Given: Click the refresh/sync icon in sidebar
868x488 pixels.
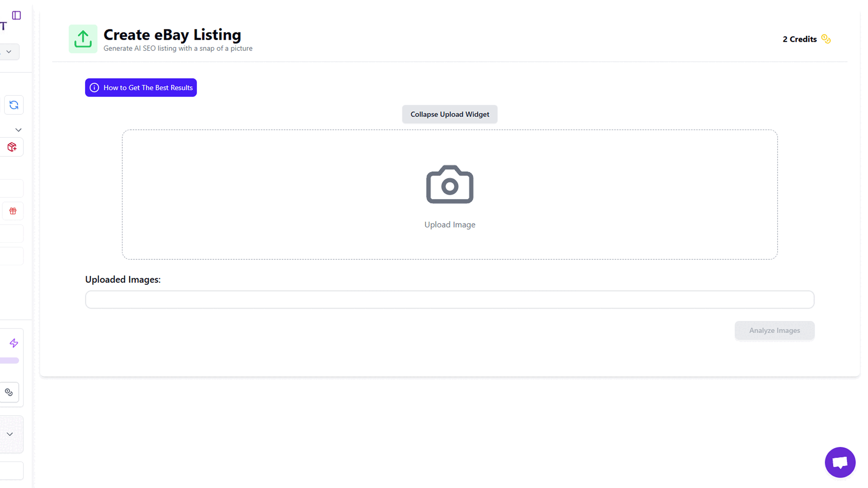Looking at the screenshot, I should [14, 105].
